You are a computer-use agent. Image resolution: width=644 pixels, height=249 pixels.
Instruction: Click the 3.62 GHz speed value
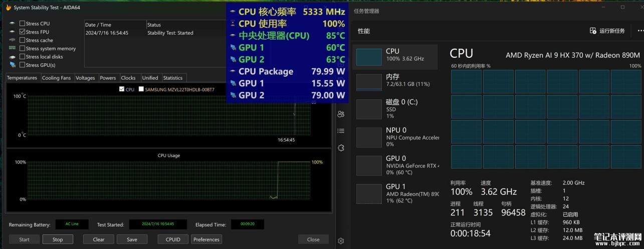(499, 192)
